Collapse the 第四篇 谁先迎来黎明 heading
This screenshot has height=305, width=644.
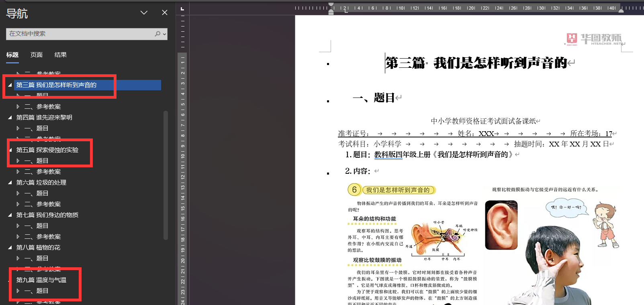10,118
